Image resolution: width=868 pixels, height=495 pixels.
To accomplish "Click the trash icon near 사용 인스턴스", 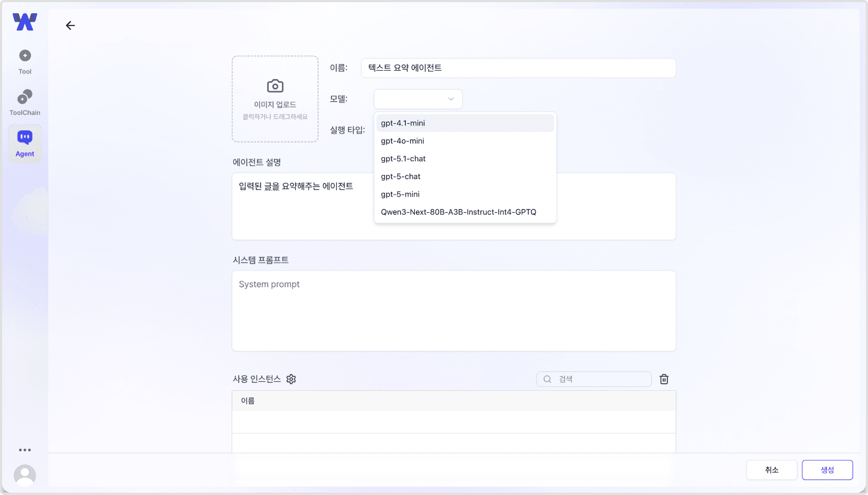I will pyautogui.click(x=664, y=379).
